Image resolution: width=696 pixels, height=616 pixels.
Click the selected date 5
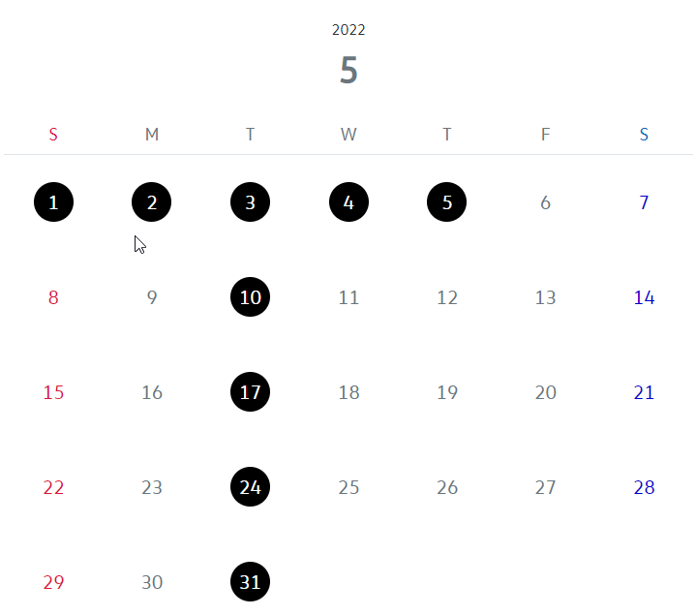[447, 202]
